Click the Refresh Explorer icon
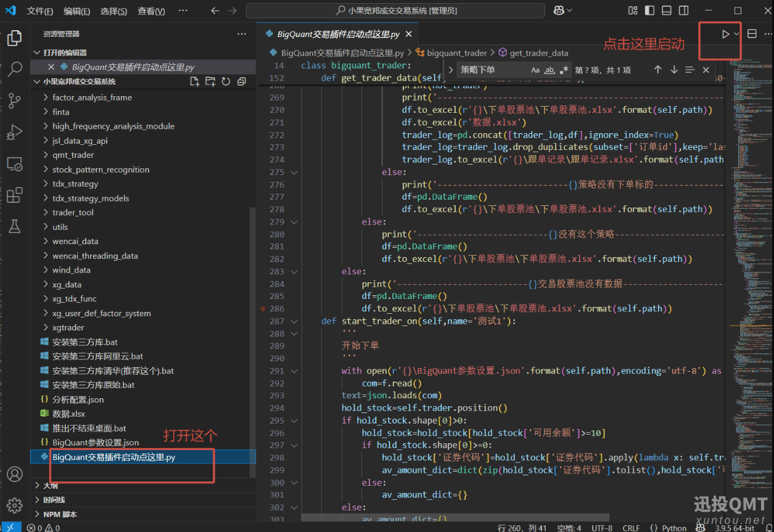This screenshot has width=774, height=532. [226, 81]
